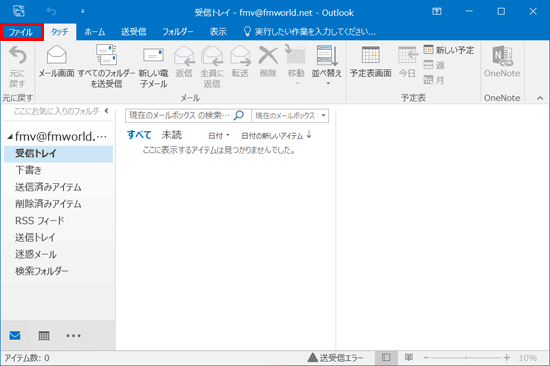Create a 新しい予定 appointment
This screenshot has width=550, height=366.
[449, 50]
